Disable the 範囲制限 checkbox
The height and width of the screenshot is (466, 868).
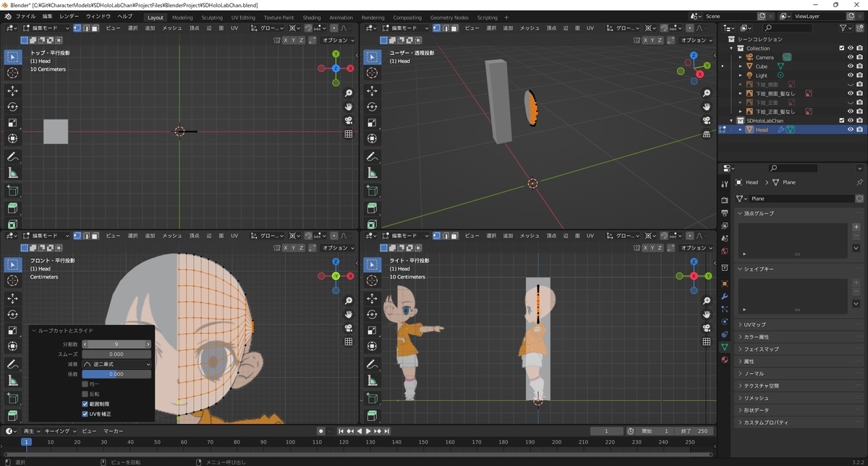click(x=85, y=404)
